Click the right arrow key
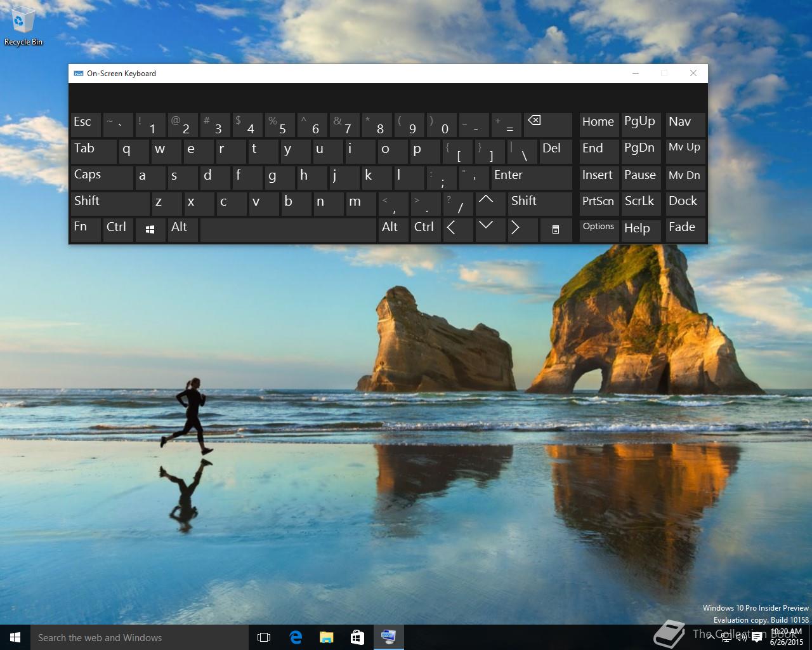Viewport: 812px width, 650px height. [x=522, y=230]
